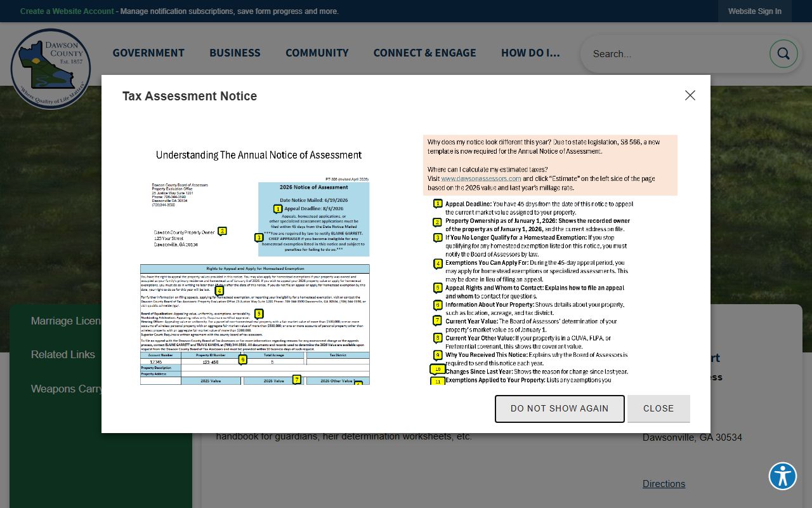Open the Business menu
The height and width of the screenshot is (508, 812).
235,53
